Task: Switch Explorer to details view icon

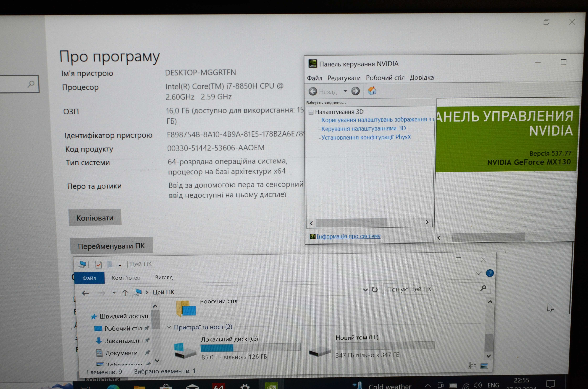Action: click(472, 365)
